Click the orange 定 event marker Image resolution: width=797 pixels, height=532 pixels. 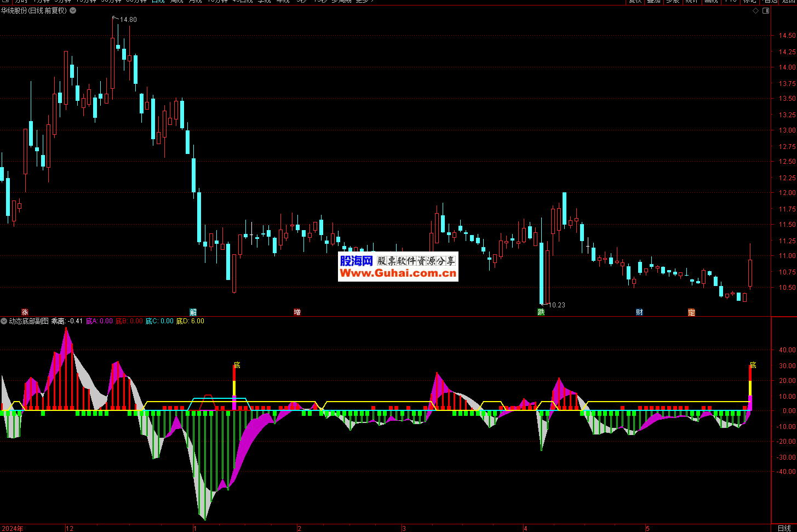pyautogui.click(x=691, y=312)
